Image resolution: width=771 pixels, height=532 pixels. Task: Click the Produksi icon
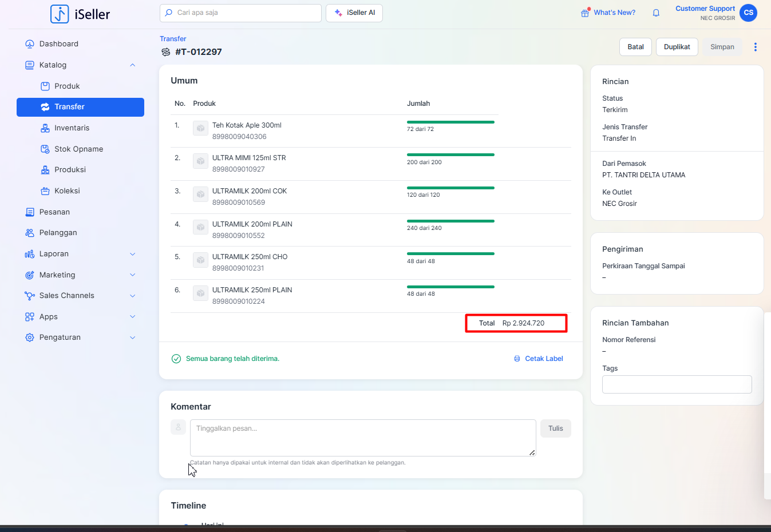coord(45,170)
